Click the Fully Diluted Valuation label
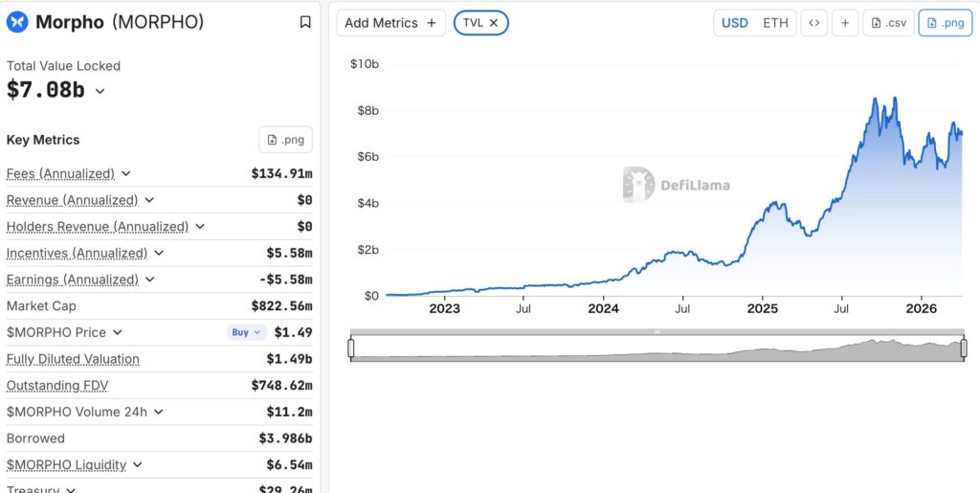This screenshot has height=493, width=980. point(73,359)
